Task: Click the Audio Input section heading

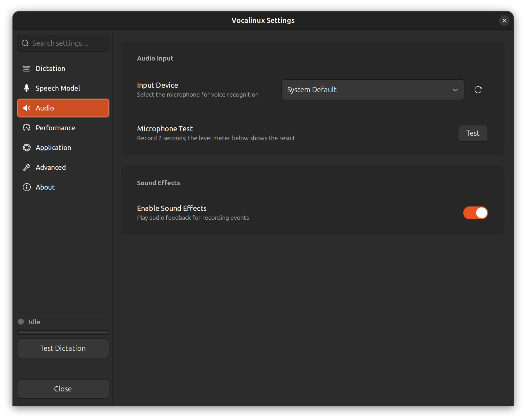Action: coord(155,58)
